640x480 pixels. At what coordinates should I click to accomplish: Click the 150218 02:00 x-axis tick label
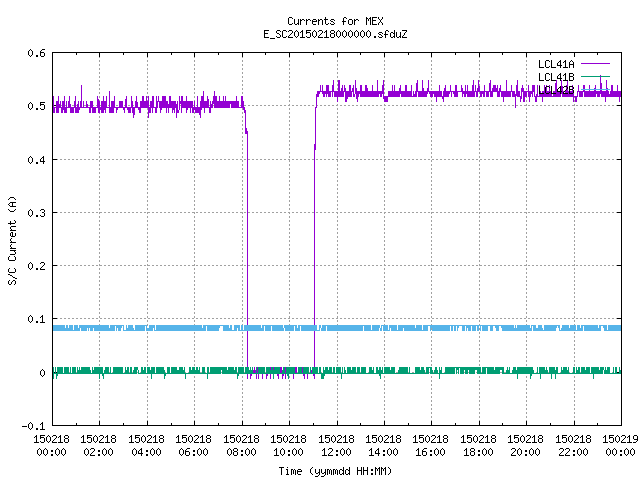pyautogui.click(x=98, y=445)
